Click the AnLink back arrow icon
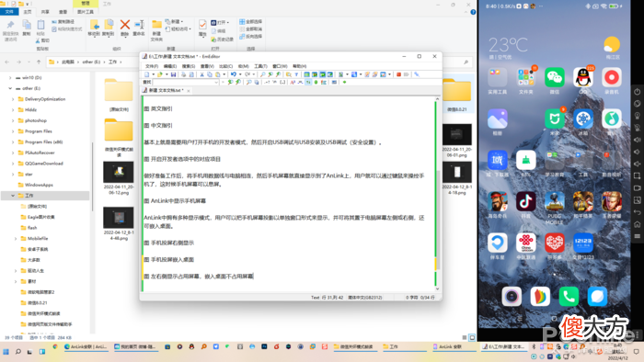Screen dimensions: 644x362 tap(637, 212)
